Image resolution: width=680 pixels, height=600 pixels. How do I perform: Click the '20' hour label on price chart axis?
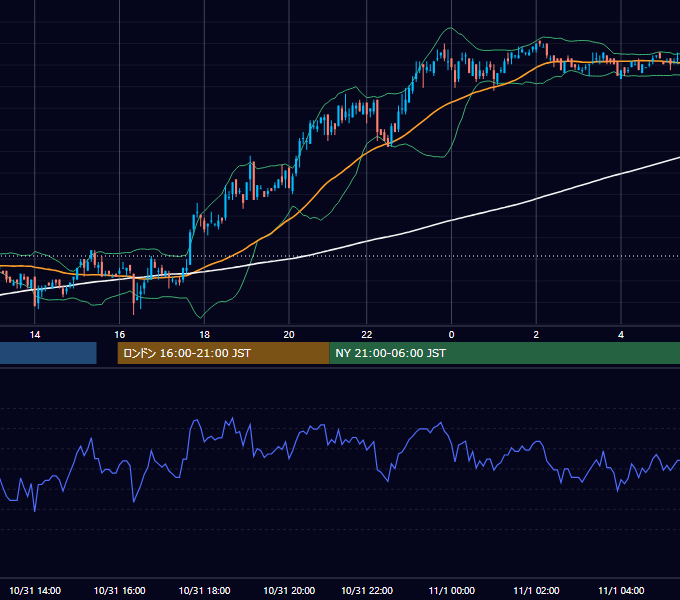289,335
